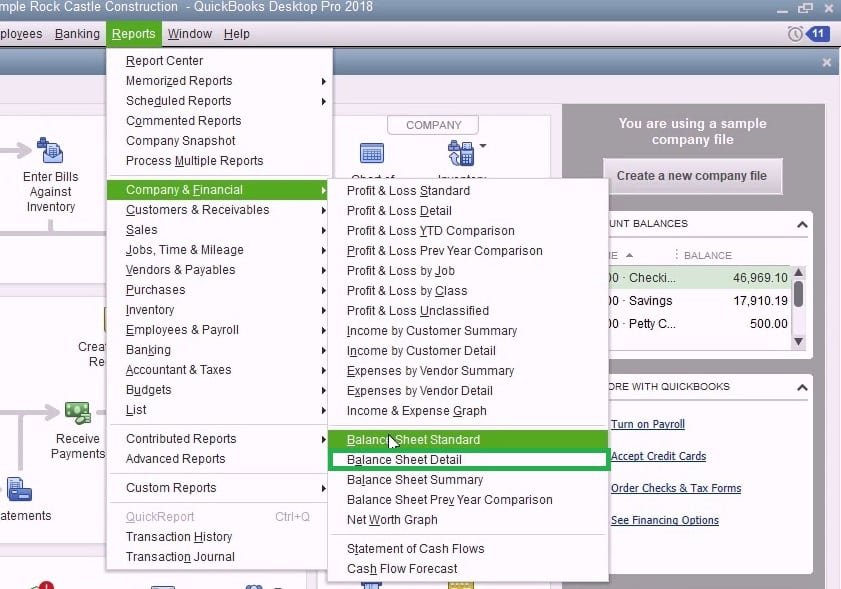Select Transaction History

tap(219, 537)
